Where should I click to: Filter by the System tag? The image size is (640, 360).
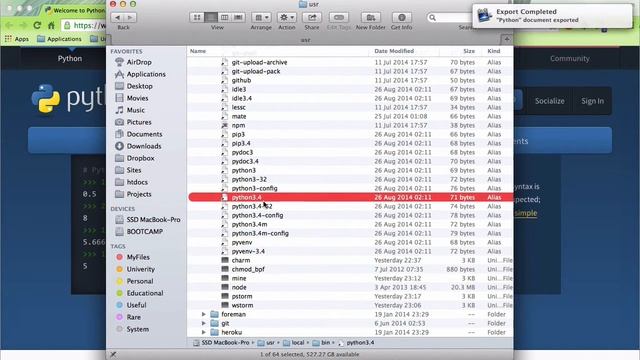(x=137, y=329)
